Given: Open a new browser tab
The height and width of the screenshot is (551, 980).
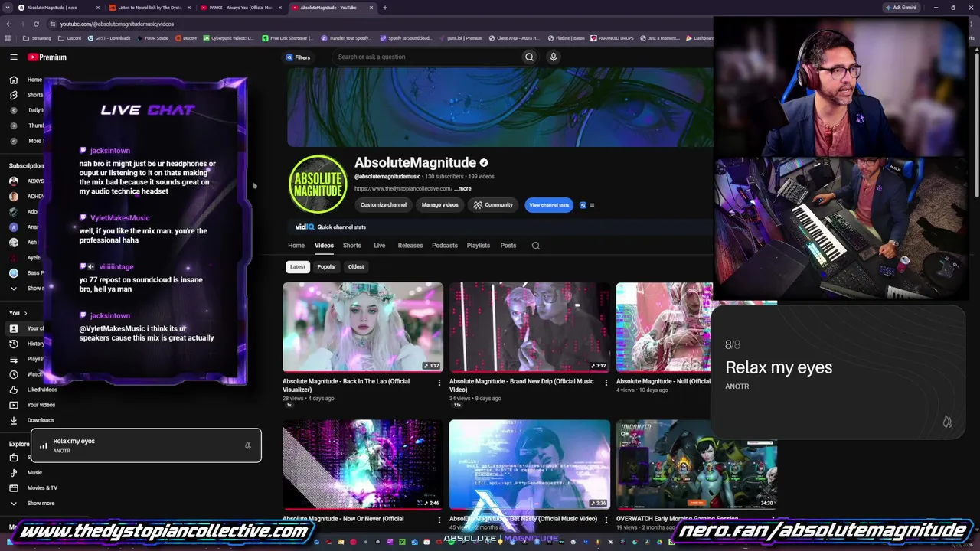Looking at the screenshot, I should tap(384, 8).
